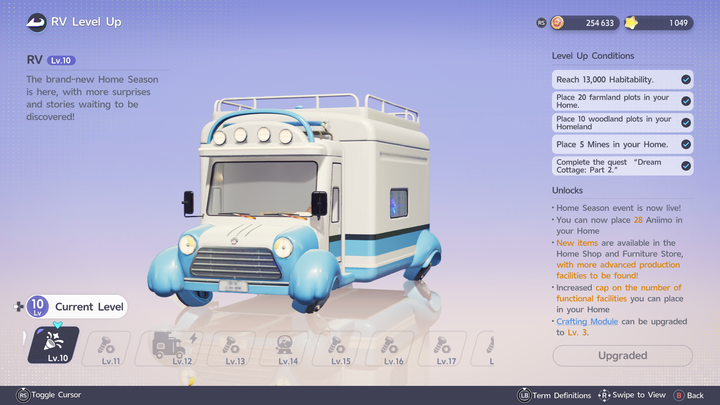Click the checkmark for Reach 13,000 Habitability
This screenshot has height=405, width=720.
tap(686, 79)
